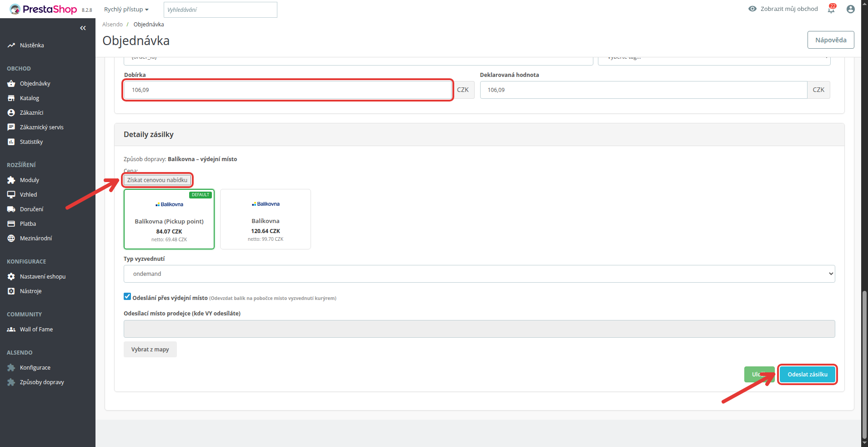Open Typ vyzvednutí ondemand dropdown
Image resolution: width=868 pixels, height=447 pixels.
(x=479, y=274)
